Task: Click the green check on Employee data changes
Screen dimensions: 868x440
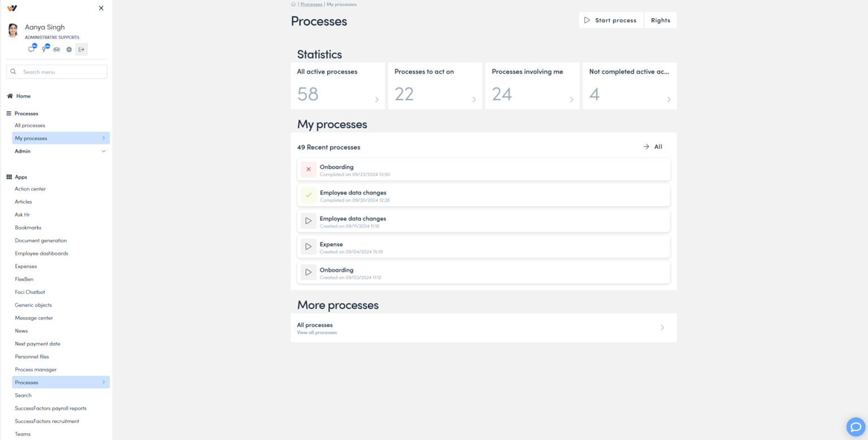Action: (x=308, y=195)
